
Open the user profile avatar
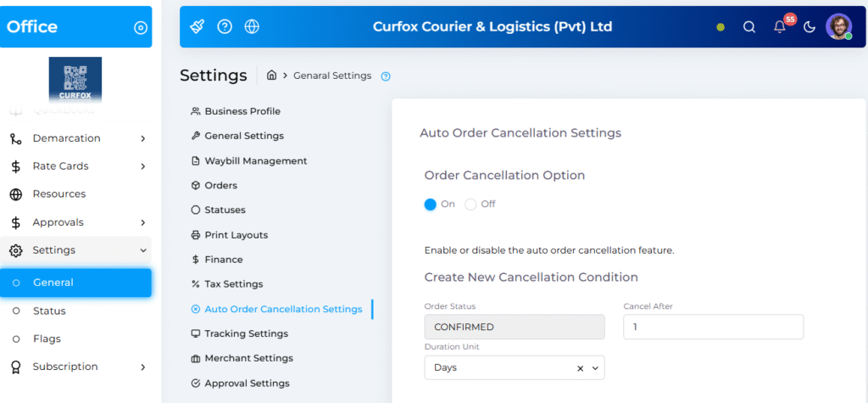pyautogui.click(x=839, y=26)
